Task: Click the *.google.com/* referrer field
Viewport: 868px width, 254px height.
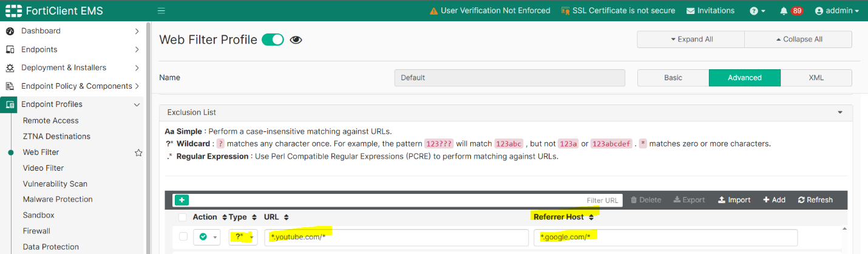Action: [666, 237]
